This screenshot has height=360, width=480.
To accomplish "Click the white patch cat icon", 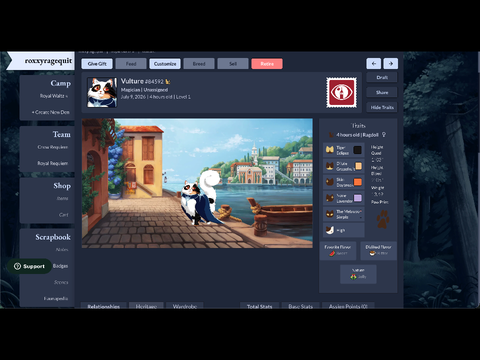I will point(330,230).
